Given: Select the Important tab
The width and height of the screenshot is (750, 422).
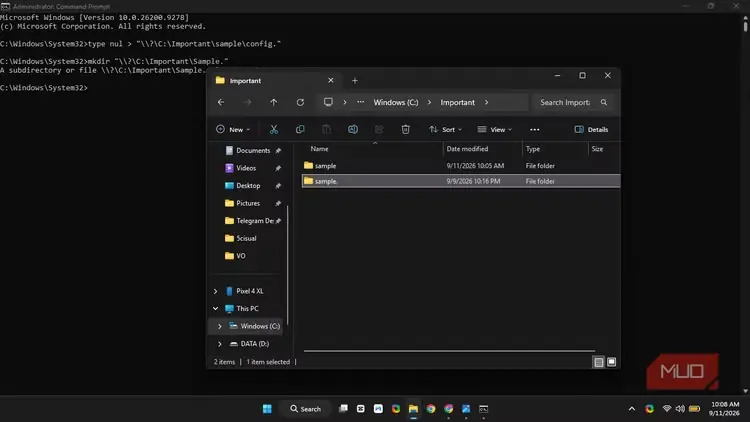Looking at the screenshot, I should click(275, 80).
